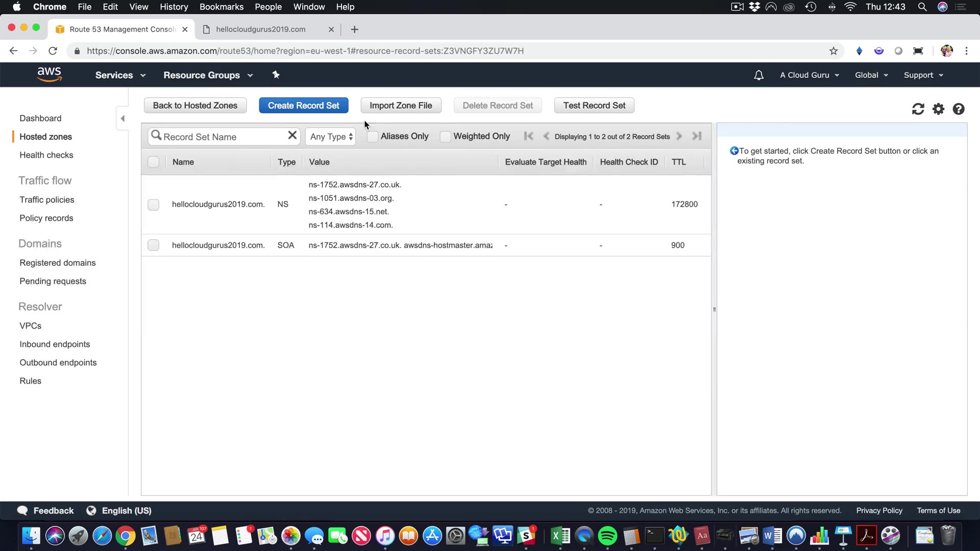Image resolution: width=980 pixels, height=551 pixels.
Task: Go to the last page of record sets
Action: (697, 136)
